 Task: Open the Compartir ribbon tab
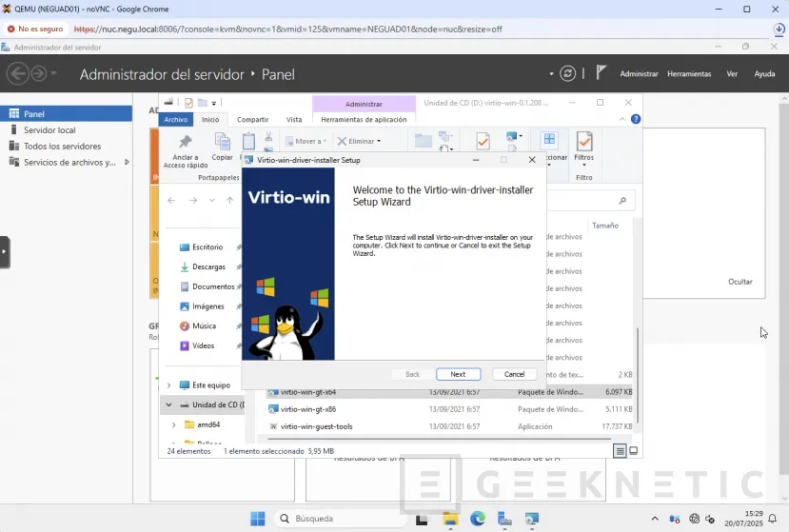[252, 119]
